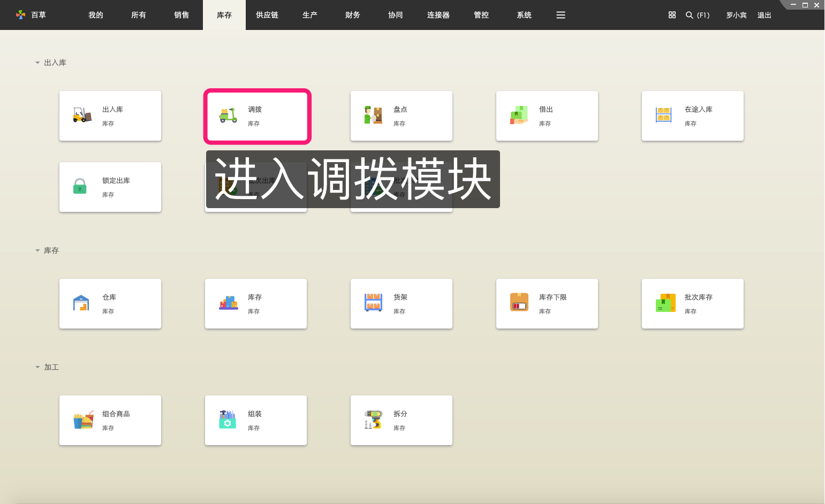Open the 拆分 drill icon card
This screenshot has height=504, width=825.
(402, 421)
